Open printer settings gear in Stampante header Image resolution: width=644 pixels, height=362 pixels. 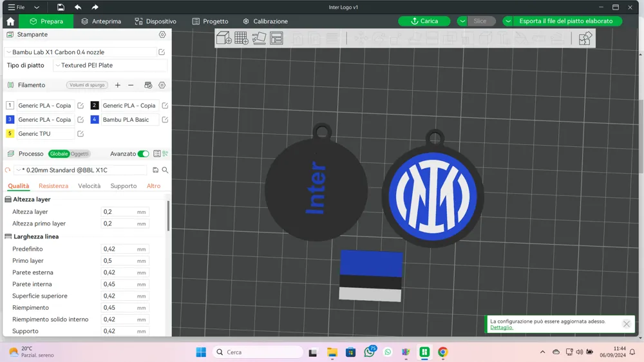162,35
